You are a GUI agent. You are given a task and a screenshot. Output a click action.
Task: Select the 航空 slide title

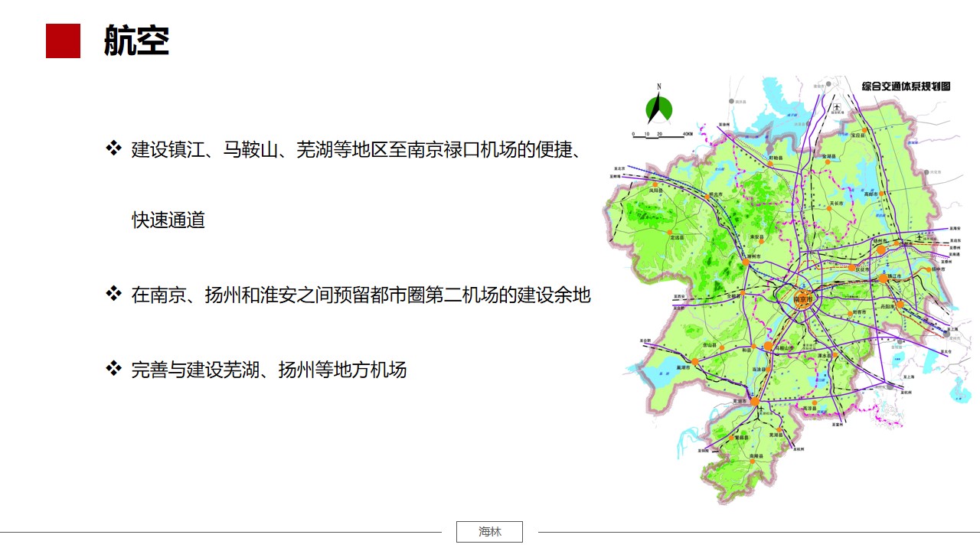tap(136, 41)
